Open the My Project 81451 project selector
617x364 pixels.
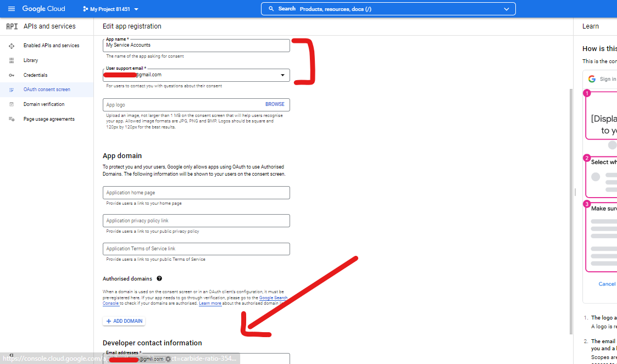click(x=110, y=9)
